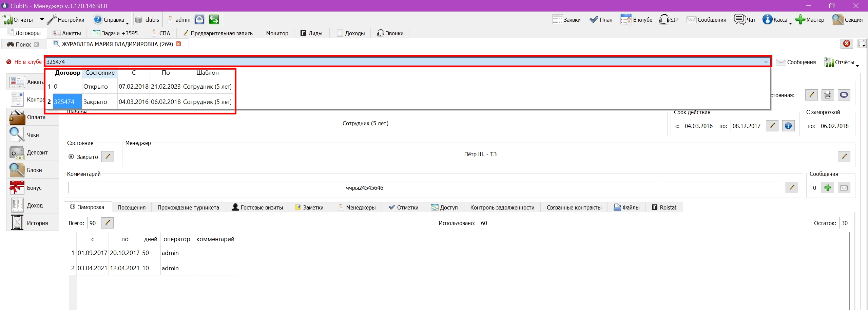Image resolution: width=868 pixels, height=310 pixels.
Task: Click the Комментарий text field
Action: (364, 188)
